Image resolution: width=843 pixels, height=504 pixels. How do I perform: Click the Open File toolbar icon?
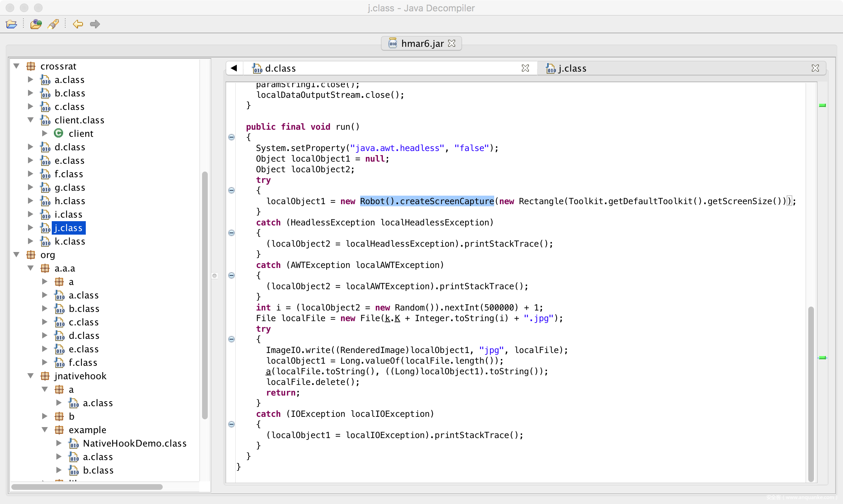11,24
